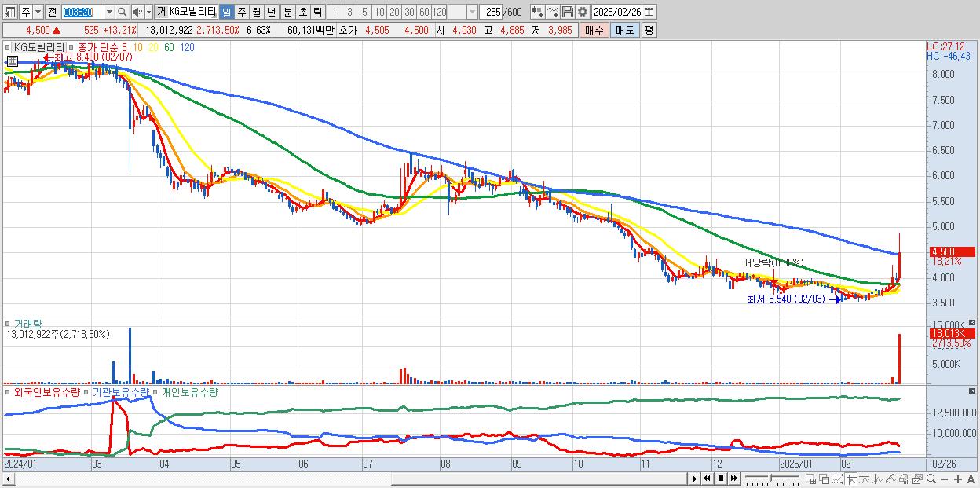Open the speaker options dropdown arrow
This screenshot has width=980, height=488.
point(148,12)
